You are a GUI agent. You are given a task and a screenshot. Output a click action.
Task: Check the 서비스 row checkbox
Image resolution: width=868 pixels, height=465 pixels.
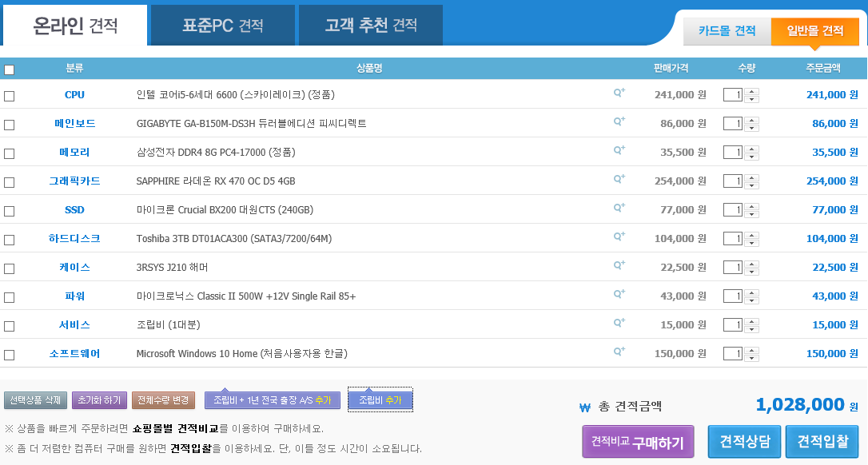9,326
